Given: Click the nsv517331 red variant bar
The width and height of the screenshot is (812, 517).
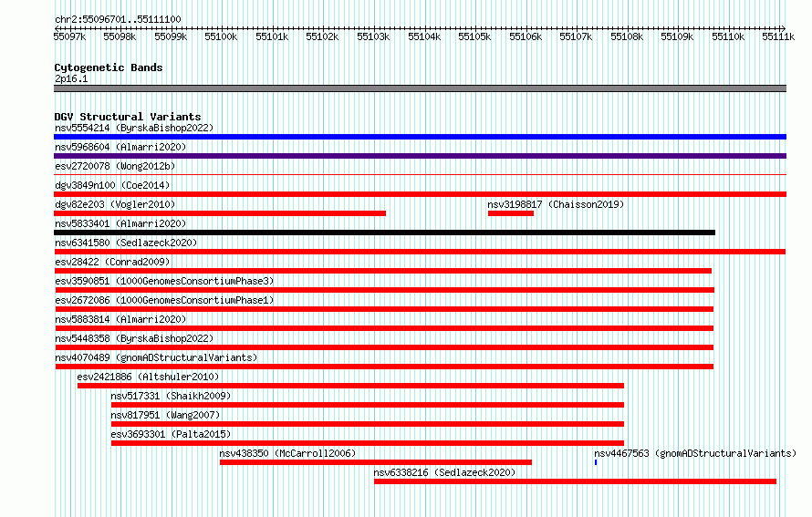Looking at the screenshot, I should coord(368,405).
